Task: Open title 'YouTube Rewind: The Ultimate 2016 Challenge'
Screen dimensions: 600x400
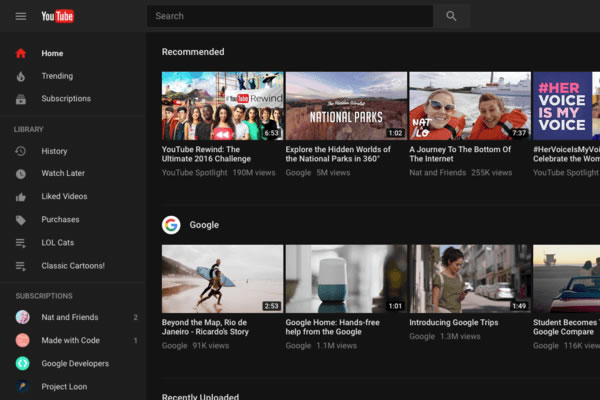Action: (206, 154)
